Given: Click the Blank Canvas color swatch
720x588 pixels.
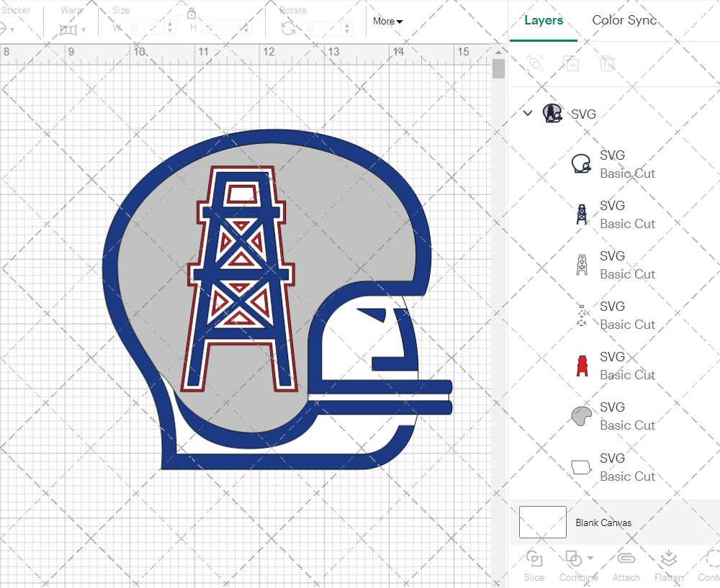Looking at the screenshot, I should click(542, 523).
